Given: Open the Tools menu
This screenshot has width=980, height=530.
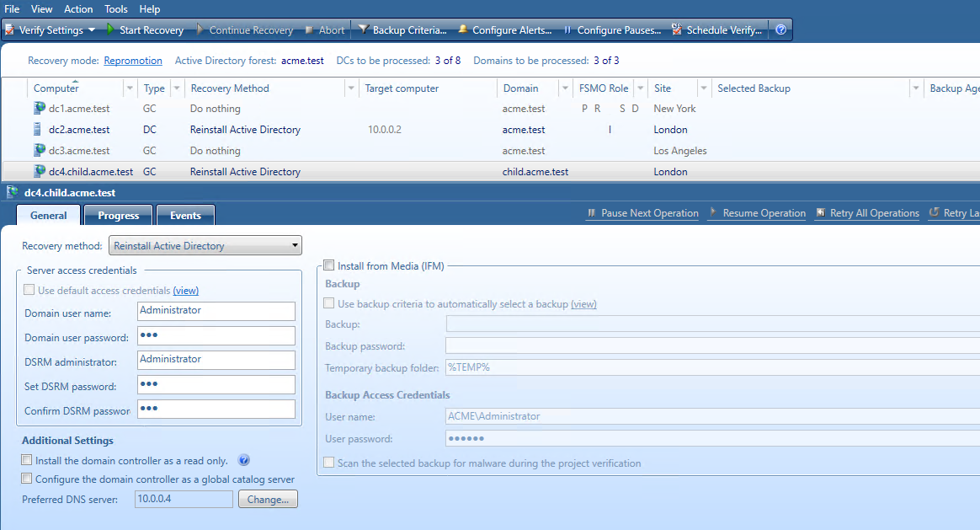Looking at the screenshot, I should click(116, 8).
